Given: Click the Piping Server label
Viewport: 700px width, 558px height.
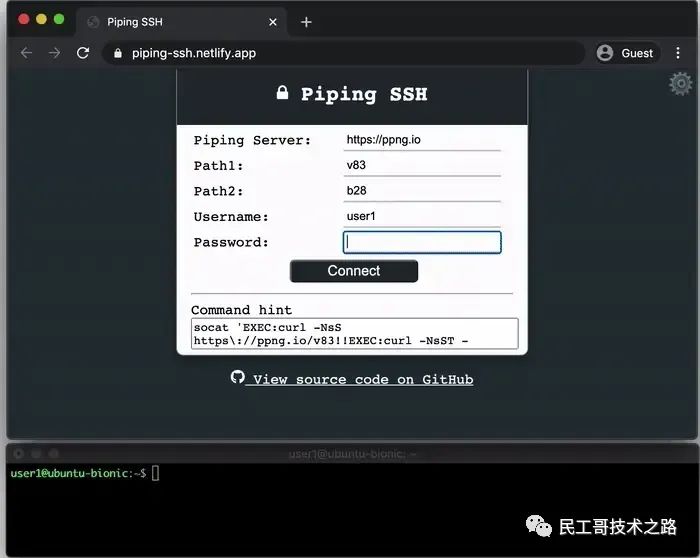Looking at the screenshot, I should tap(252, 140).
